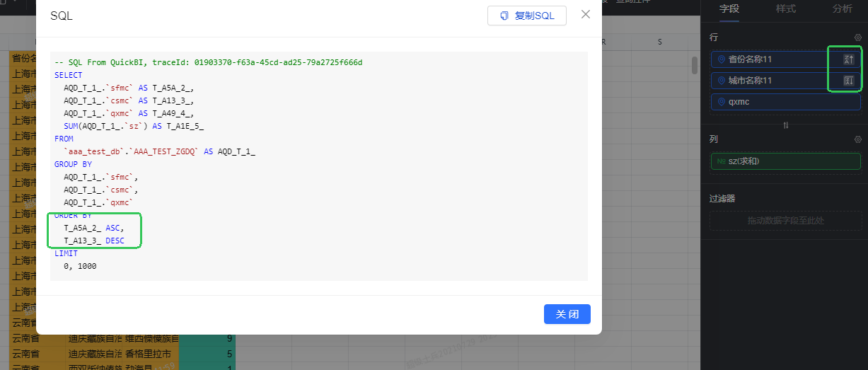
Task: Click location icon on qxmc field
Action: 721,102
